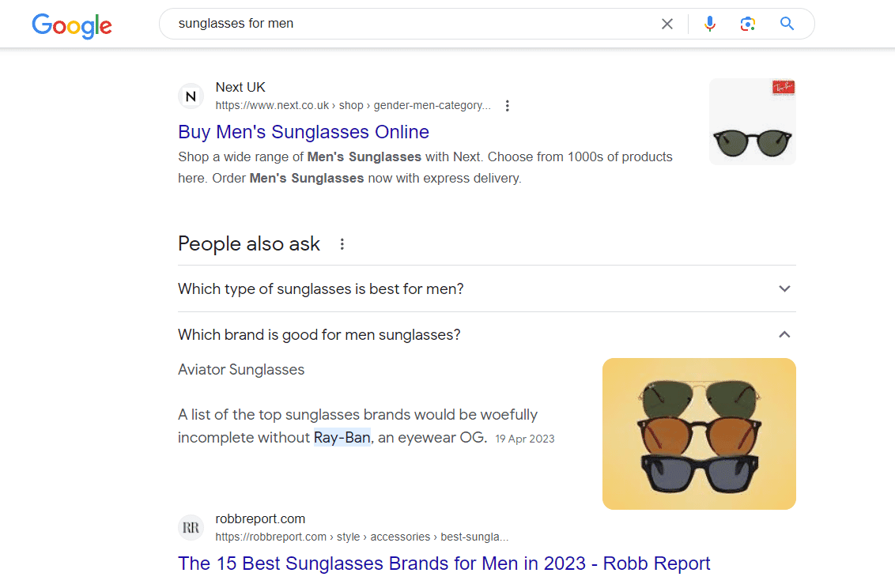Viewport: 895px width, 588px height.
Task: Click the Next UK site favicon
Action: tap(191, 96)
